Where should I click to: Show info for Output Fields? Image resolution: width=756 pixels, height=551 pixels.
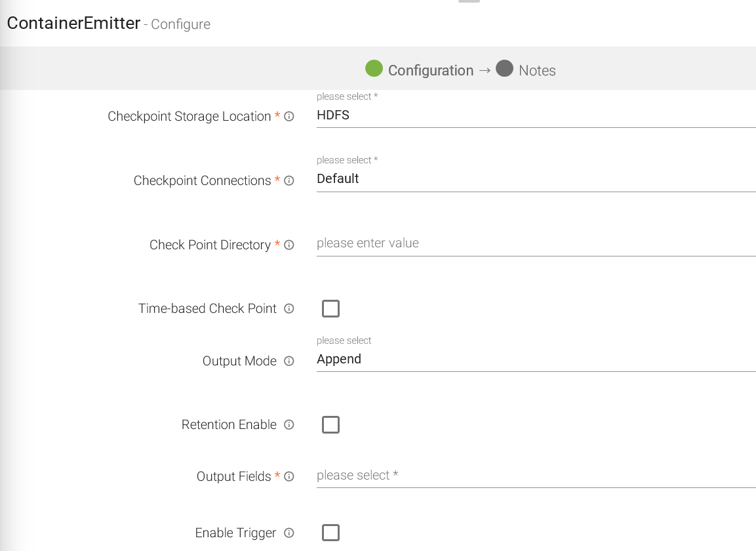pos(289,477)
